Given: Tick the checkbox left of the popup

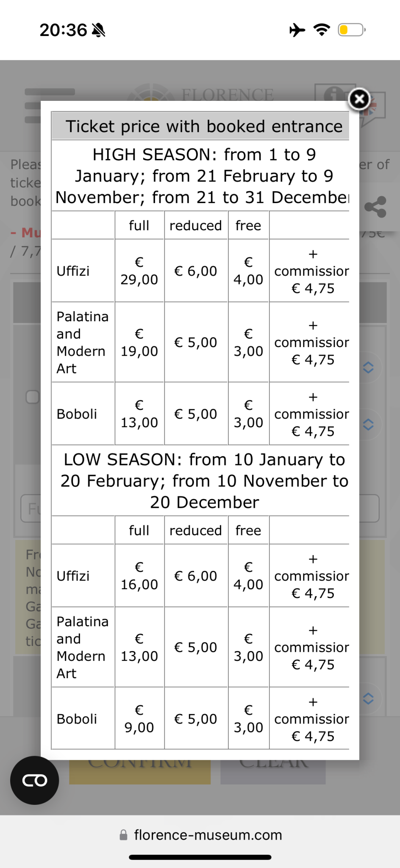Looking at the screenshot, I should (32, 397).
